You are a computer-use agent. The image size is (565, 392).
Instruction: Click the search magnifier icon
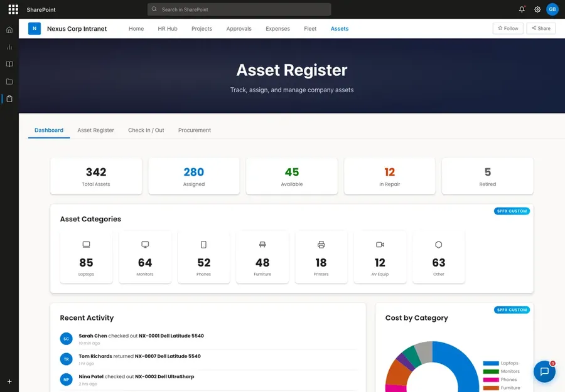(154, 9)
